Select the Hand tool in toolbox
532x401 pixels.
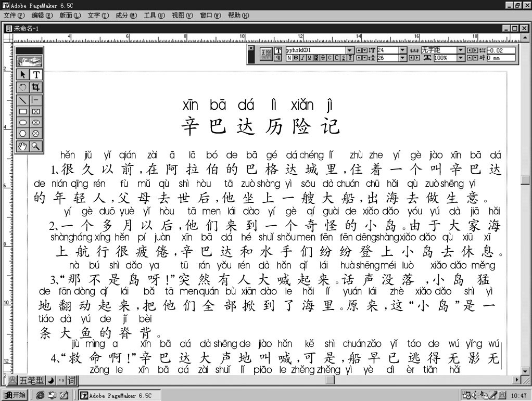23,147
